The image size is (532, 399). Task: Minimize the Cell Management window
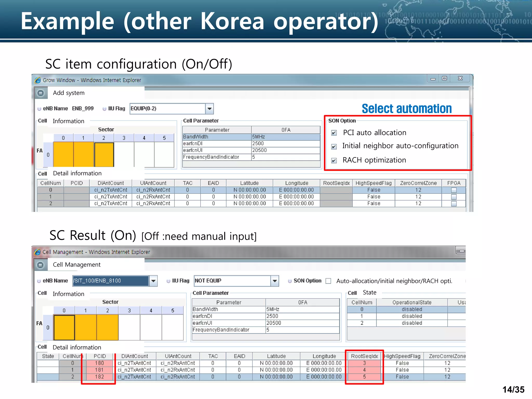click(461, 251)
